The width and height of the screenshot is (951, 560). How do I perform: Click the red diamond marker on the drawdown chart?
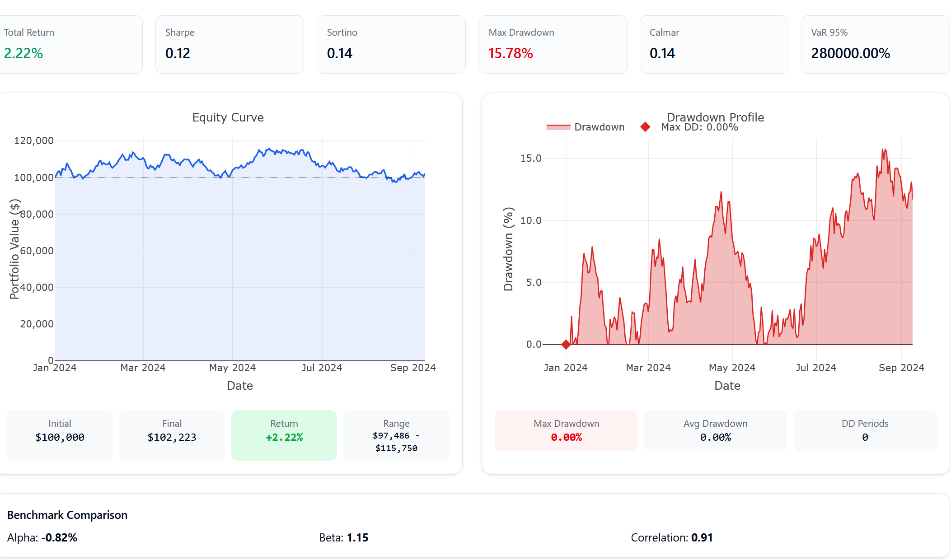[566, 345]
